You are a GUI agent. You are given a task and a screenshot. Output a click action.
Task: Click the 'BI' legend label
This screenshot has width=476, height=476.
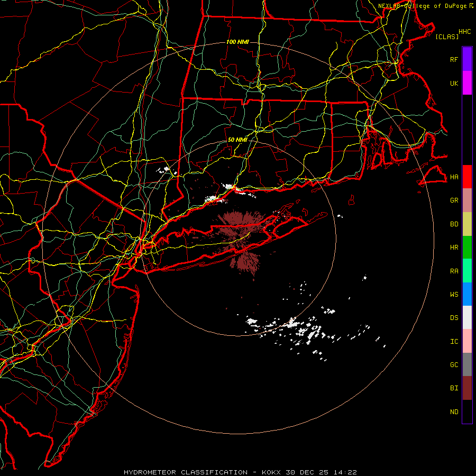tap(454, 388)
